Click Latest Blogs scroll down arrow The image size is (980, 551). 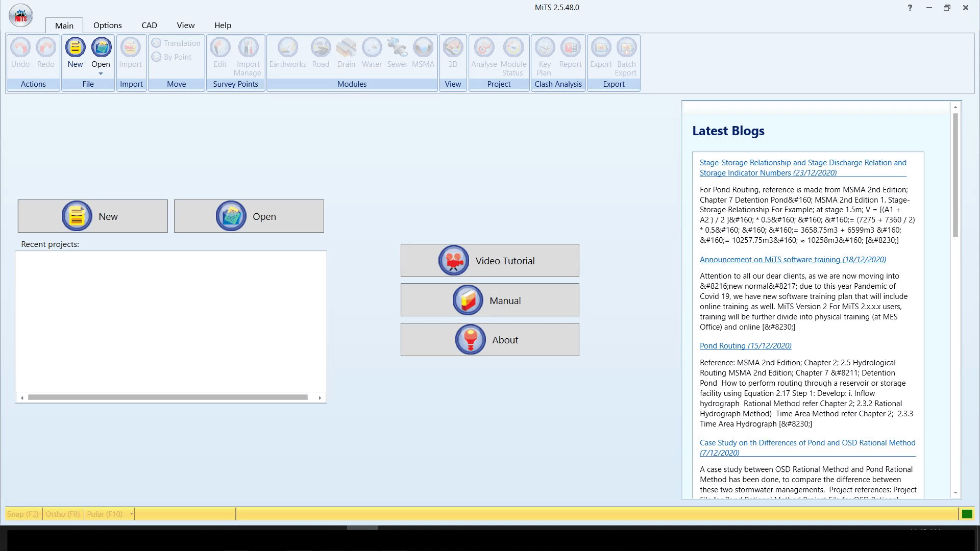(955, 493)
